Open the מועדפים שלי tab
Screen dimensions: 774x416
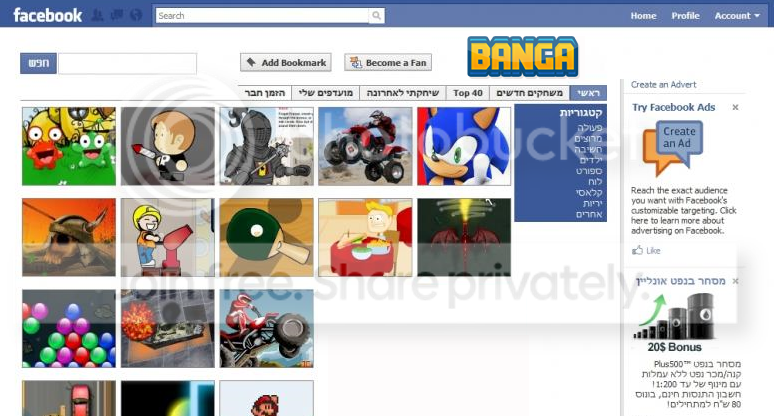coord(326,93)
